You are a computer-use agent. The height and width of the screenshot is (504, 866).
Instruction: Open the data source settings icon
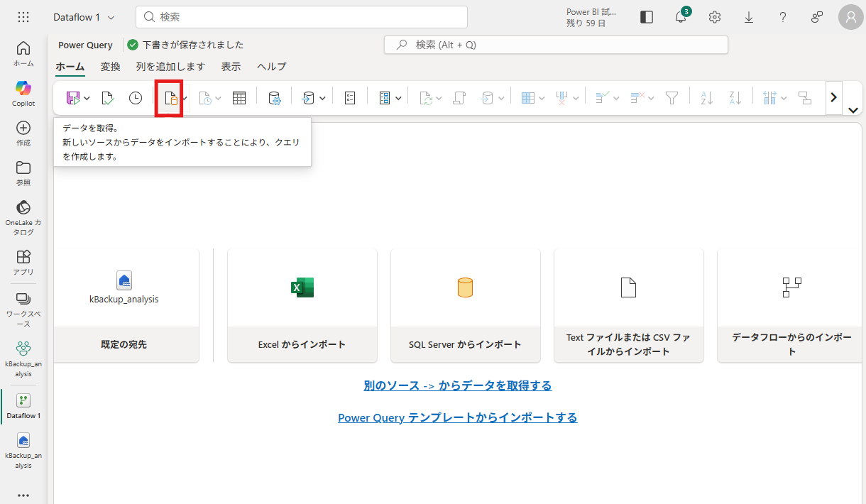tap(275, 98)
